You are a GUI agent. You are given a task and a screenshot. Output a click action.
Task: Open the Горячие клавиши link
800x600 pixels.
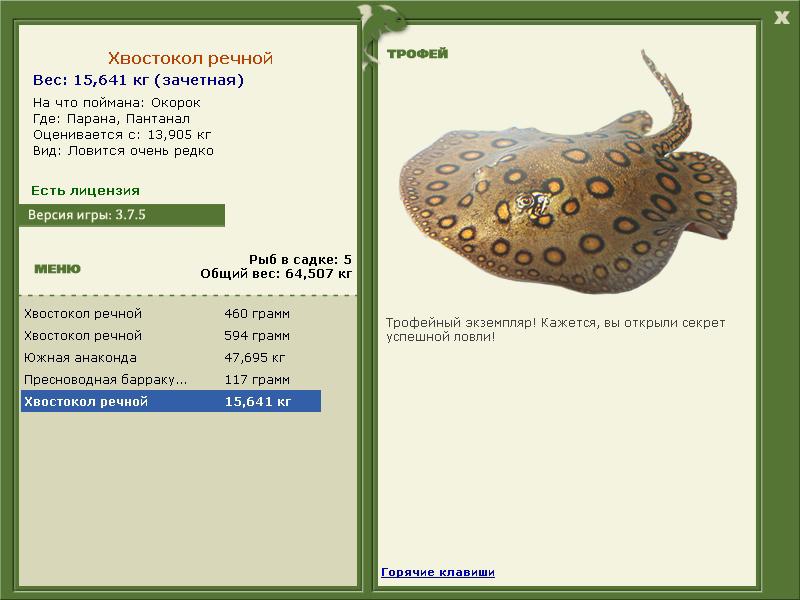point(438,572)
